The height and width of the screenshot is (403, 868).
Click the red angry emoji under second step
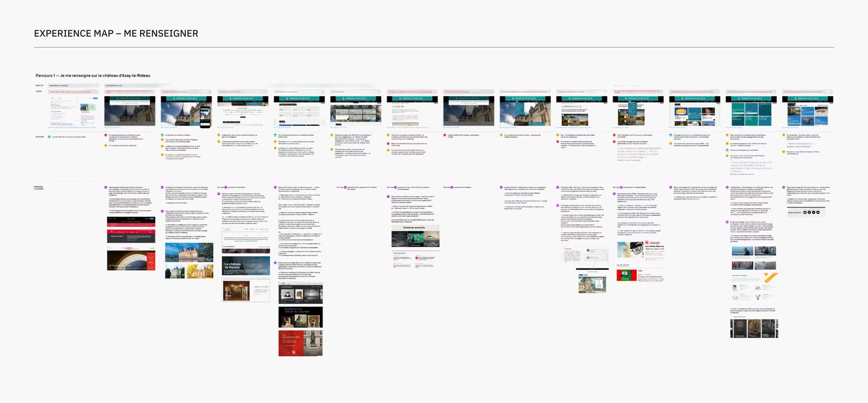coord(106,135)
